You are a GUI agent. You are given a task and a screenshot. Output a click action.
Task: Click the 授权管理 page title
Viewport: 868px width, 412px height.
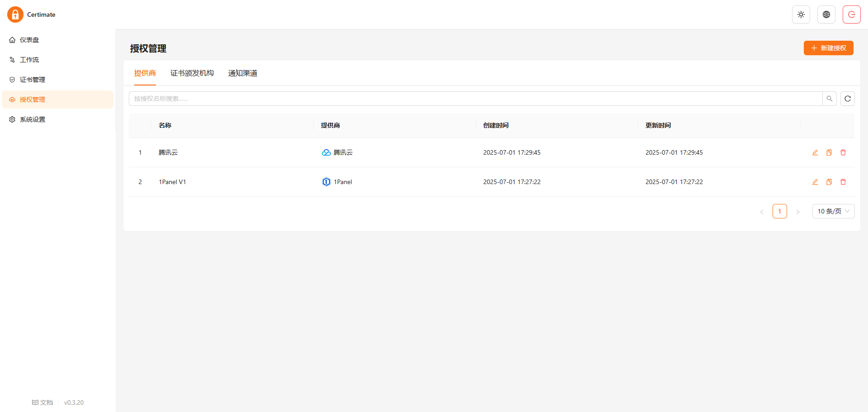148,48
